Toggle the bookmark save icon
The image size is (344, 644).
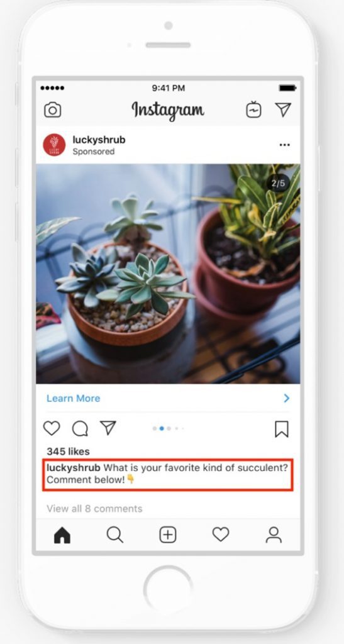pos(282,429)
